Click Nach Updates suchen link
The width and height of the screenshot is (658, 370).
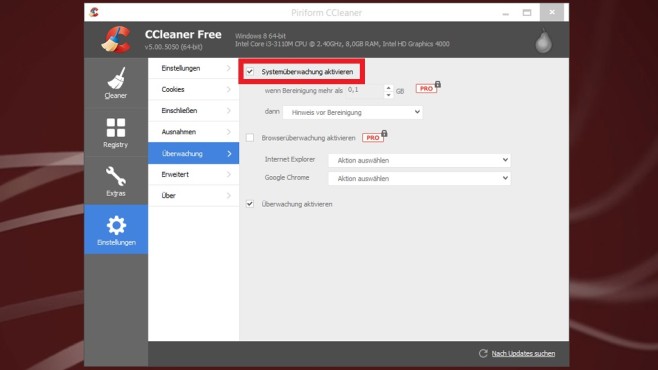point(523,354)
